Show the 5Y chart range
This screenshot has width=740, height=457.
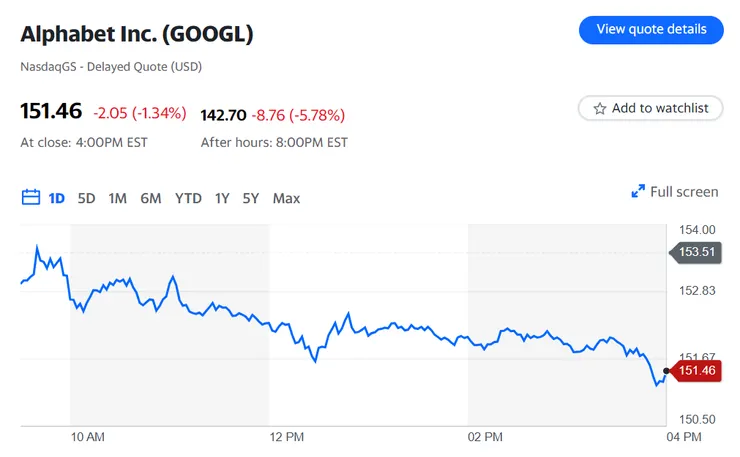[x=250, y=198]
